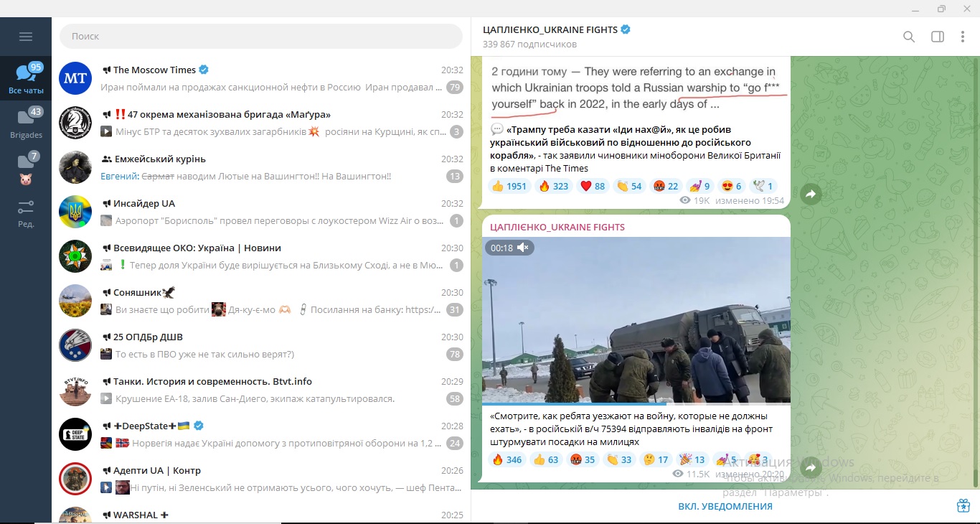React with heart-eyes face showing 6

pos(730,186)
